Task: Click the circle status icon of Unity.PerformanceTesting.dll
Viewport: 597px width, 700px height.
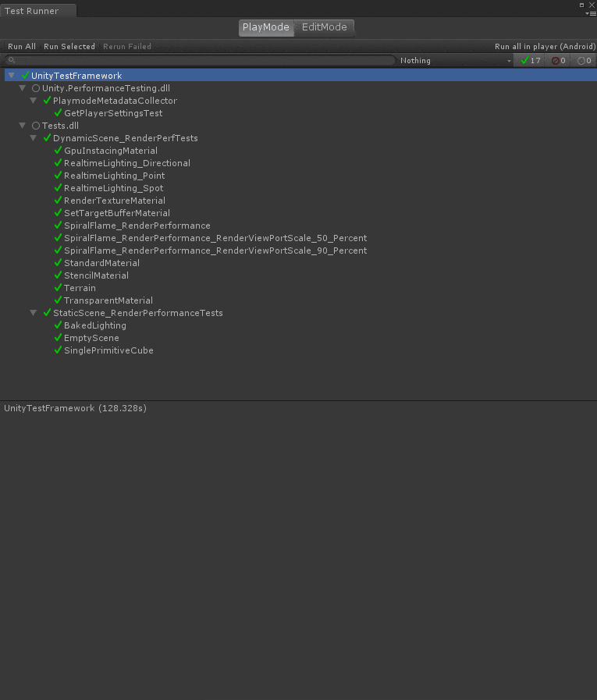Action: click(x=36, y=88)
